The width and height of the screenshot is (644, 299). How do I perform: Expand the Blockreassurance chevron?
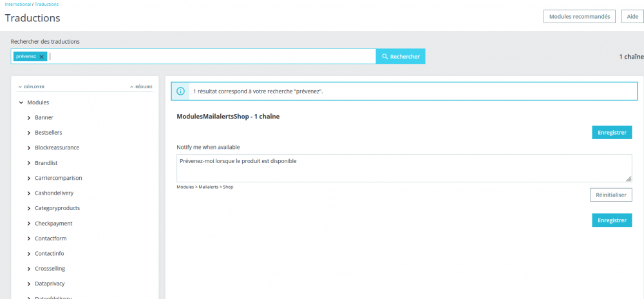[29, 148]
